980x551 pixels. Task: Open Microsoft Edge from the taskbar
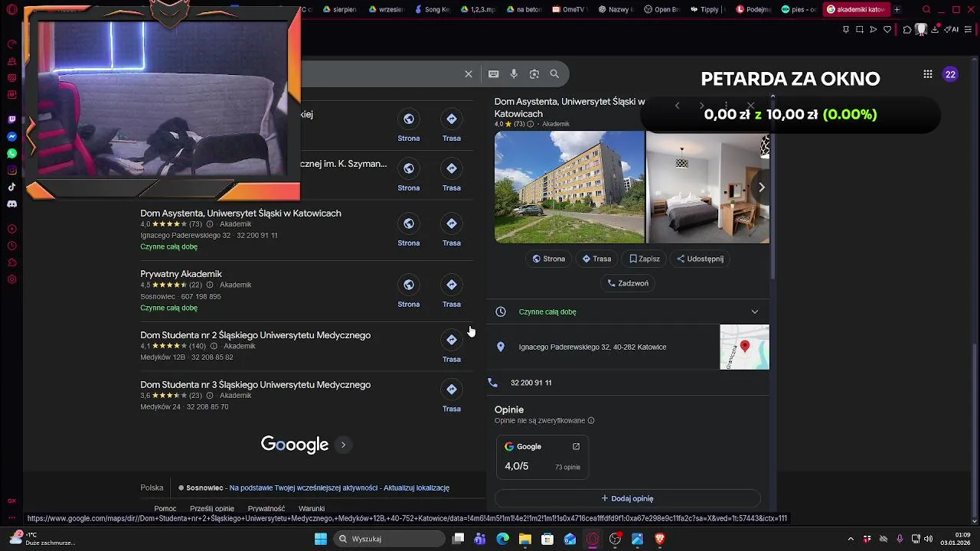pos(502,539)
